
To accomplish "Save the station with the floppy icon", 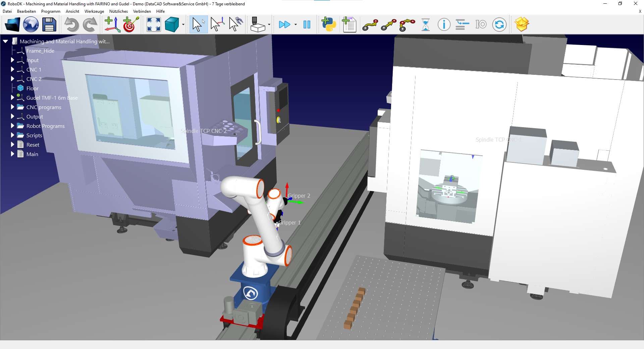I will [49, 24].
